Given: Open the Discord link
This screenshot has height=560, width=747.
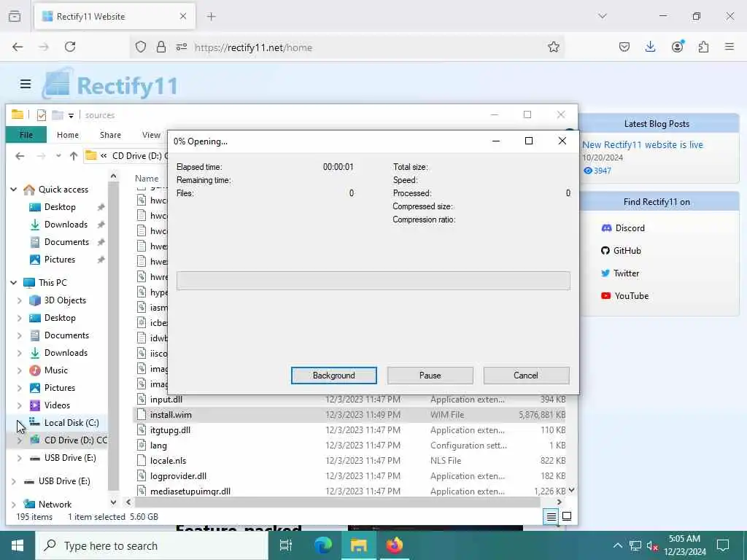Looking at the screenshot, I should pos(623,228).
